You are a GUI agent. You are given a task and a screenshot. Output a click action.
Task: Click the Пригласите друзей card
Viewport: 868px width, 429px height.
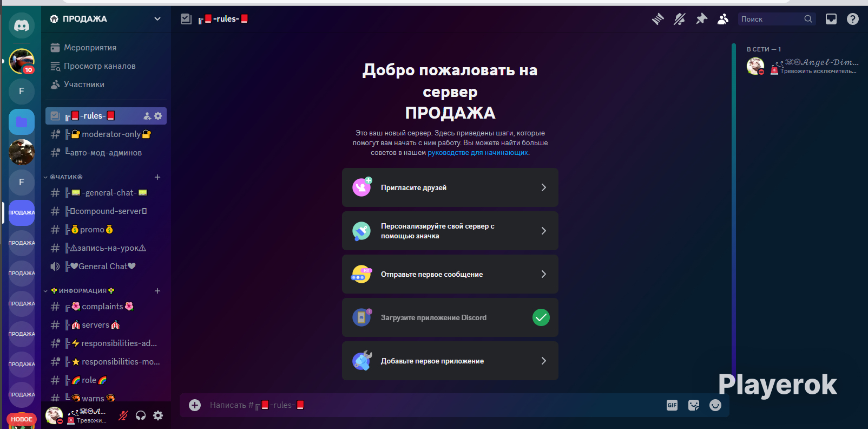pos(450,187)
